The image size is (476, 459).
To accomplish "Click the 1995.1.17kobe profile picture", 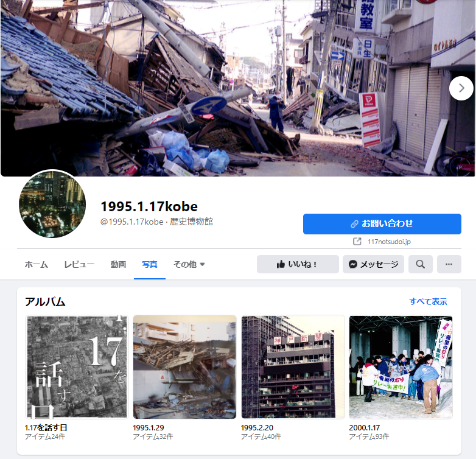I will point(52,205).
